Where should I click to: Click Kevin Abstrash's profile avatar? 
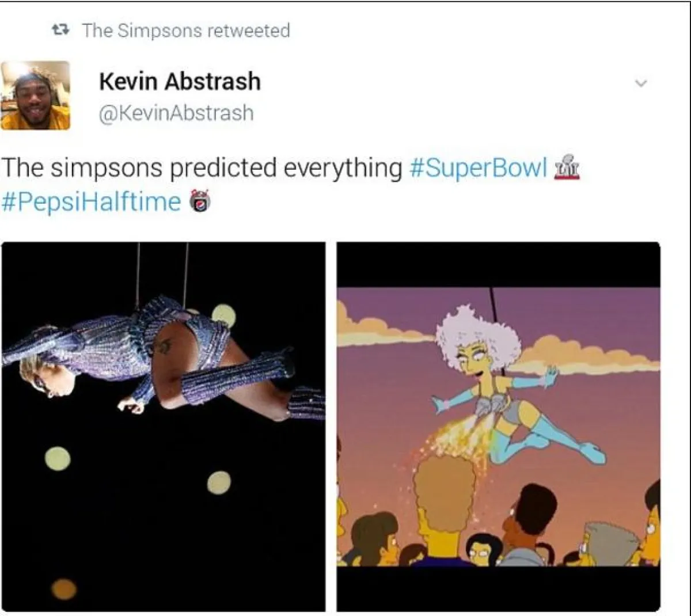tap(35, 95)
